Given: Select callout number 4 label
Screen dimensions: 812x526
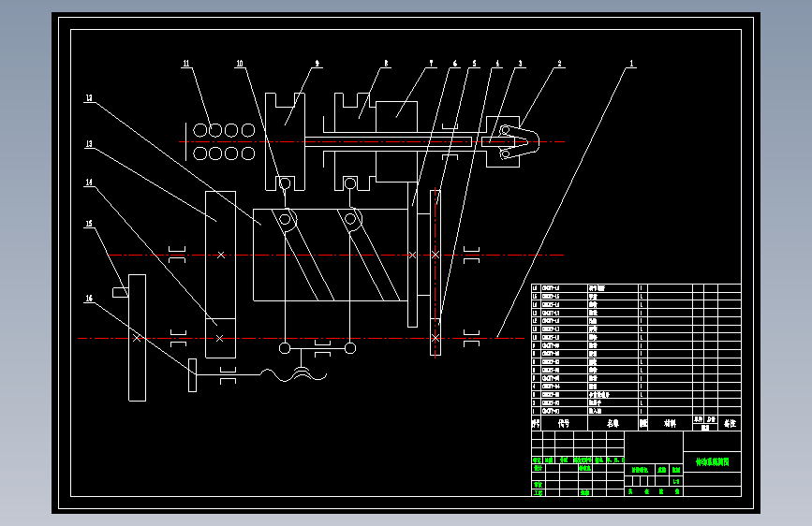Looking at the screenshot, I should [x=497, y=63].
